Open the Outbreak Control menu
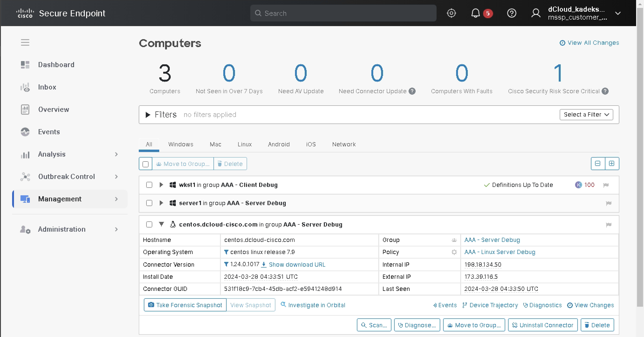Viewport: 644px width, 337px height. (x=67, y=177)
